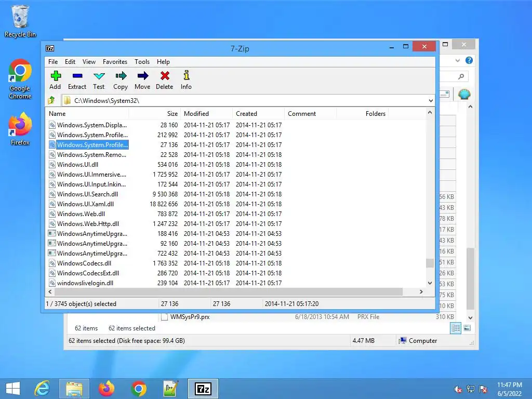The image size is (532, 399).
Task: Go up one folder level icon
Action: 51,100
